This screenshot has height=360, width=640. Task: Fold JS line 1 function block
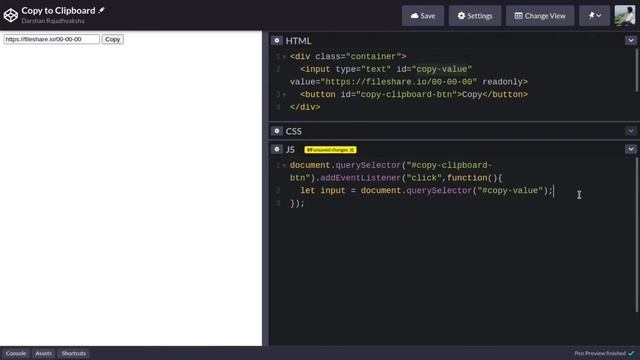click(284, 166)
